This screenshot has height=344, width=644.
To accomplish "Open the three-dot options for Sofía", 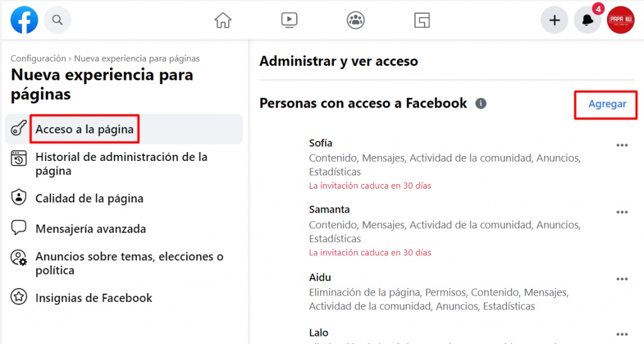I will tap(622, 145).
